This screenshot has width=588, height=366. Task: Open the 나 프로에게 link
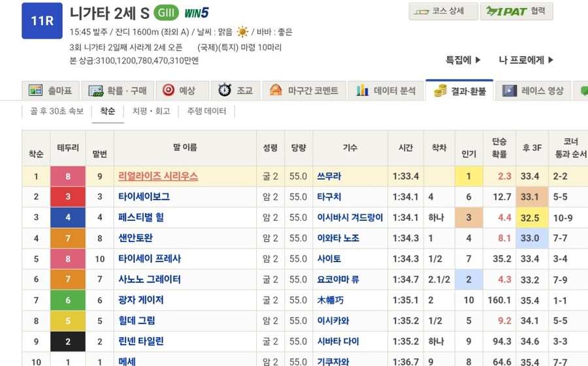point(526,60)
